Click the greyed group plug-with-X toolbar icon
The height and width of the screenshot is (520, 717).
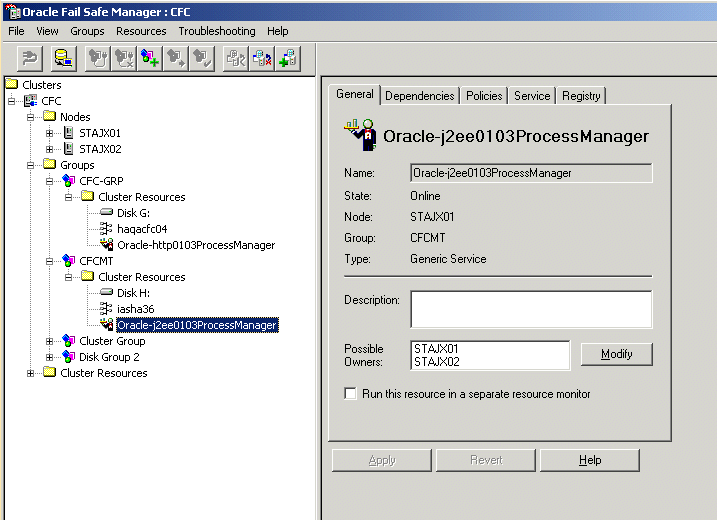pyautogui.click(x=124, y=59)
